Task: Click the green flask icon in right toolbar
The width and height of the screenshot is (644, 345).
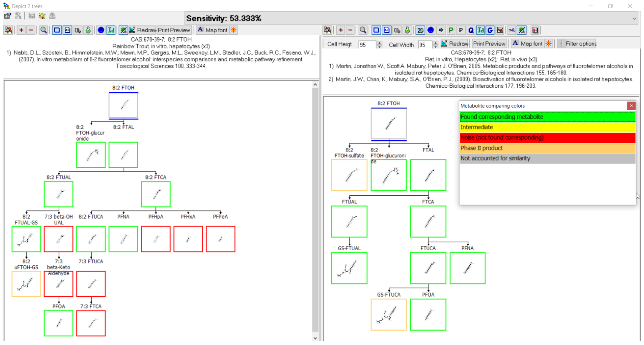Action: 407,30
